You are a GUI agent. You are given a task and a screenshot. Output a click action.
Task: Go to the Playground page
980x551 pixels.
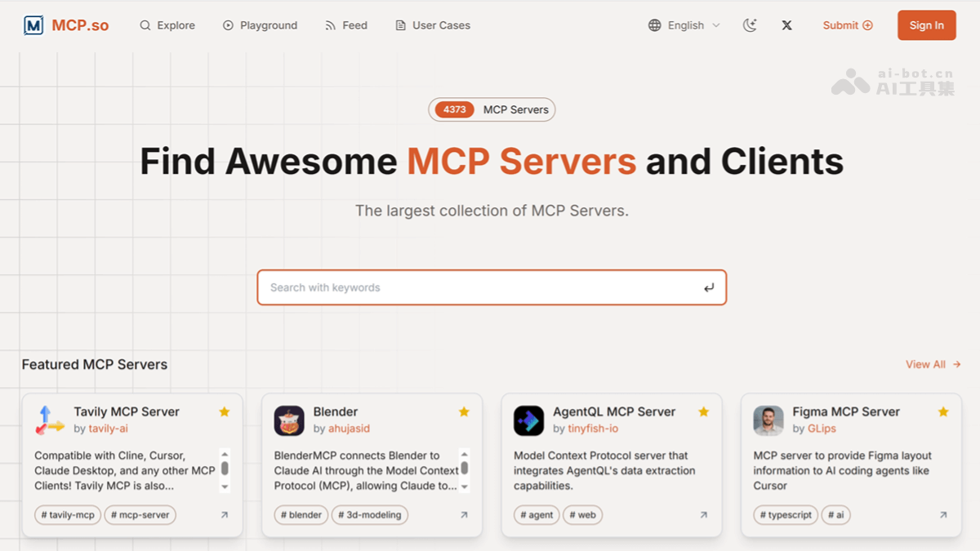[x=260, y=25]
